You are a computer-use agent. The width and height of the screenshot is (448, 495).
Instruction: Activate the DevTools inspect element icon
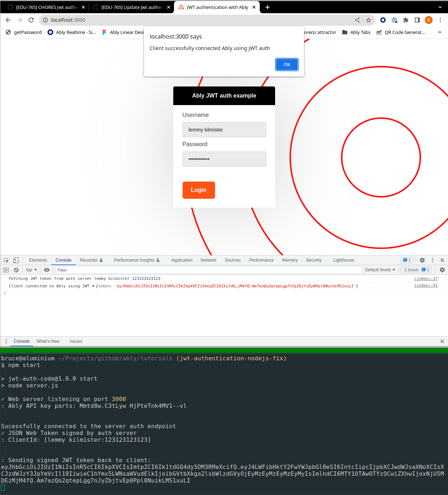point(6,260)
